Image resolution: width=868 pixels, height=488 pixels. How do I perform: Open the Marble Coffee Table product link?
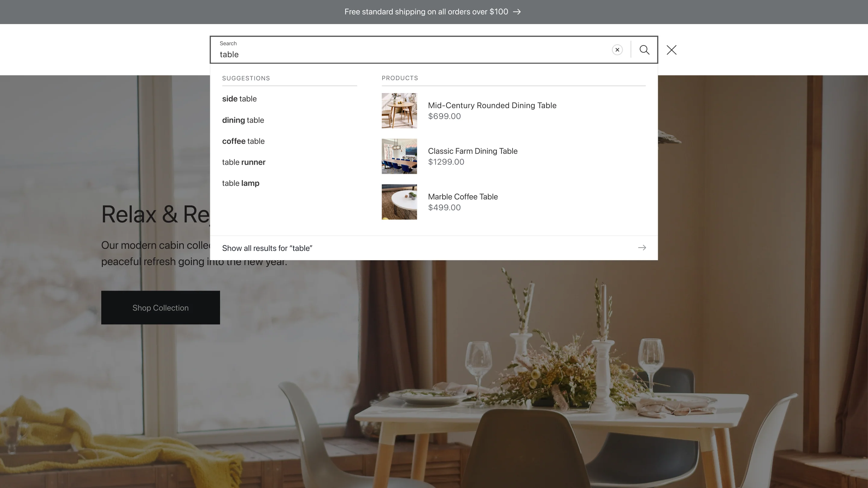(463, 197)
